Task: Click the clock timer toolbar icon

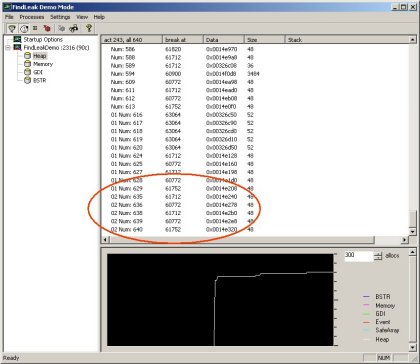Action: (x=24, y=29)
